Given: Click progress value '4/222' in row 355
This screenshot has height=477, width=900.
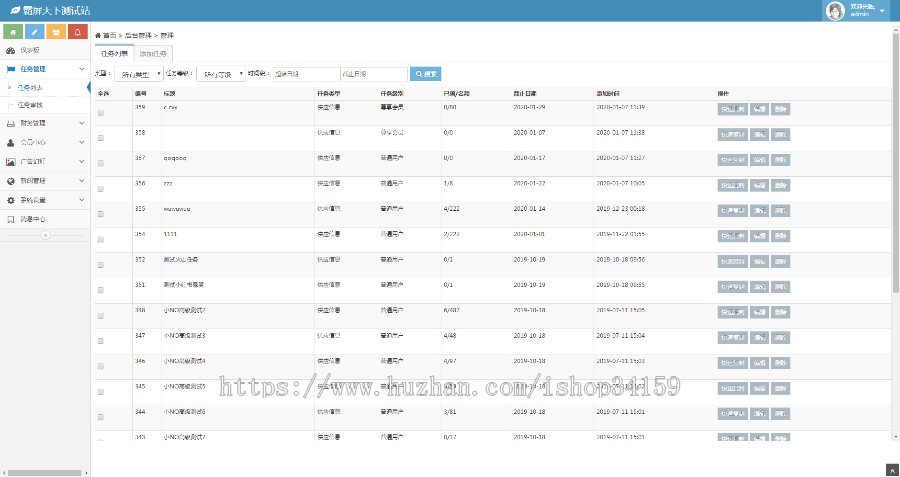Looking at the screenshot, I should 452,209.
